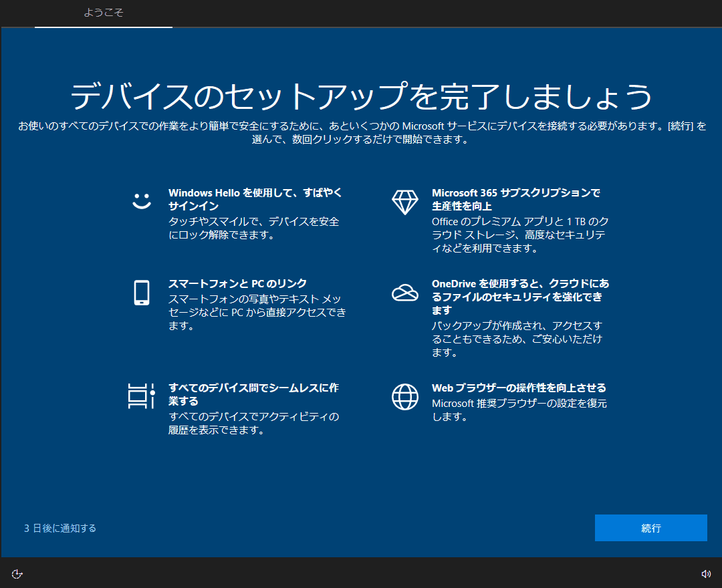Screen dimensions: 722x588
Task: Click the Microsoft 365 diamond icon
Action: (x=404, y=202)
